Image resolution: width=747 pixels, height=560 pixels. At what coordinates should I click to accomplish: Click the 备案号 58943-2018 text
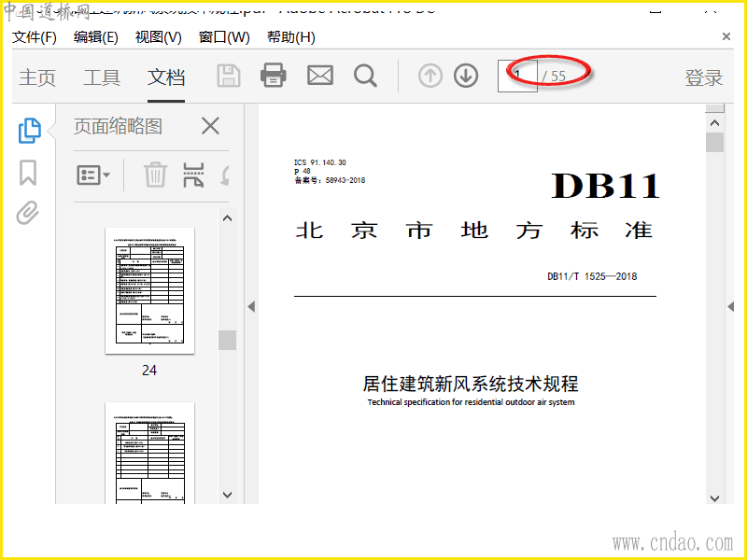point(330,180)
